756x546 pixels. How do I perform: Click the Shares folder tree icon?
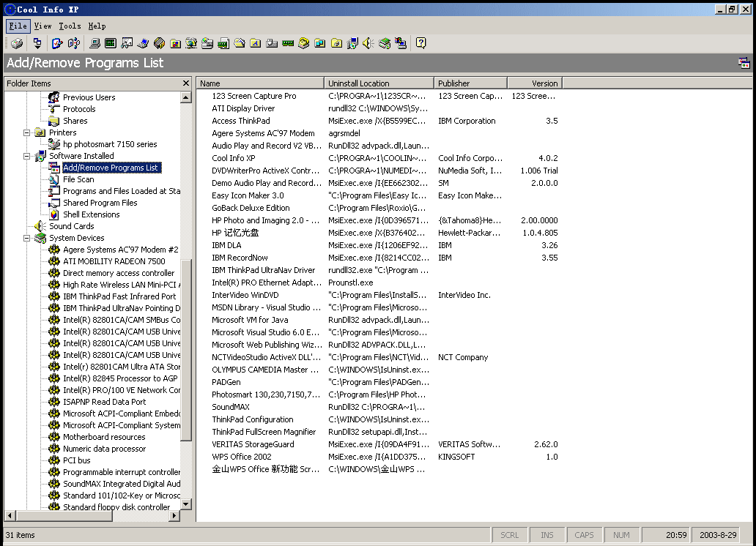[x=54, y=121]
